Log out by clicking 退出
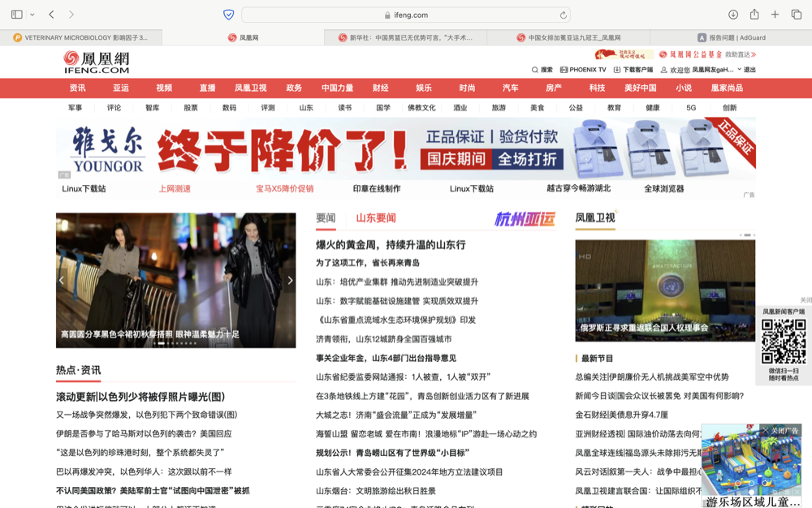This screenshot has width=812, height=508. click(751, 69)
